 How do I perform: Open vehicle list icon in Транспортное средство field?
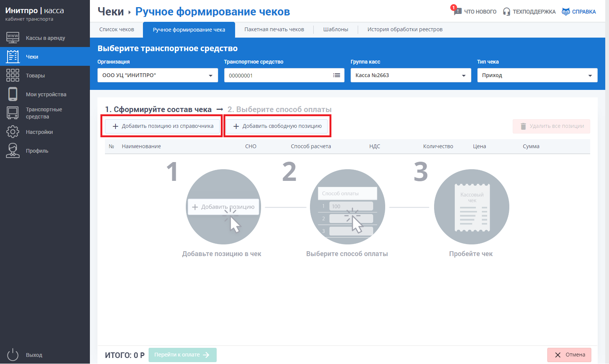337,75
